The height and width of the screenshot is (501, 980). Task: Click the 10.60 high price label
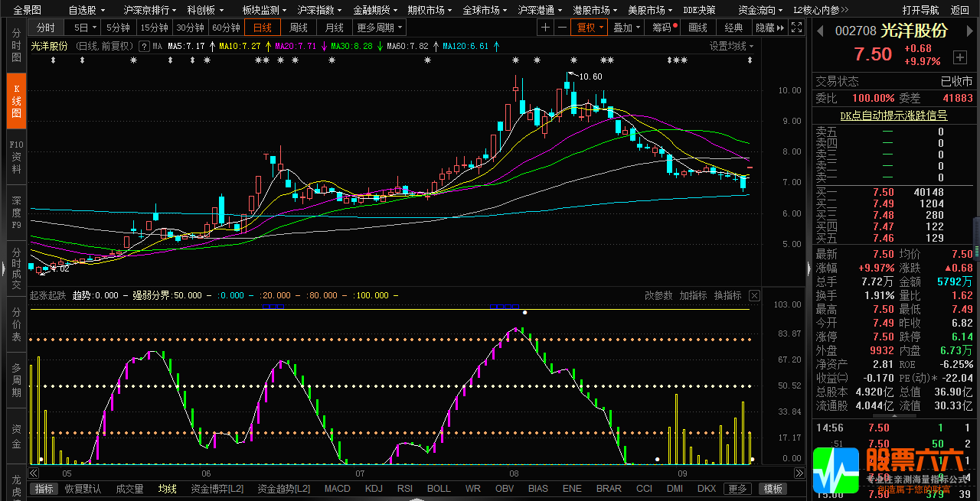click(x=590, y=76)
